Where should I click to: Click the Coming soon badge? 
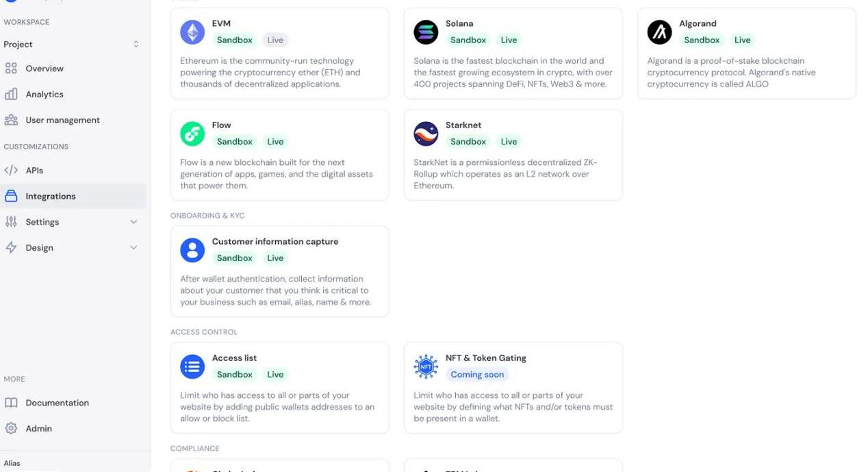pos(476,375)
